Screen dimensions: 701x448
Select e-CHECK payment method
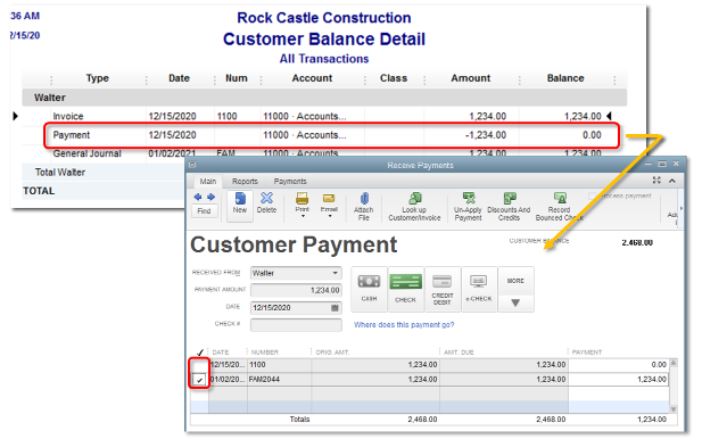click(478, 289)
